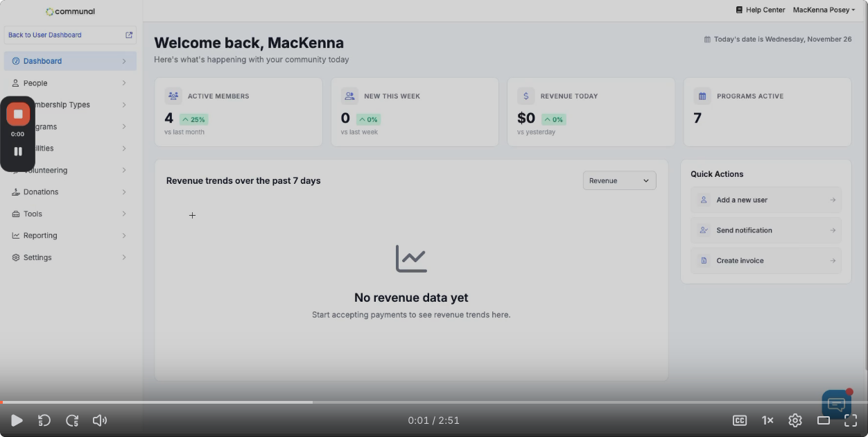Pause the screen recording
Viewport: 868px width, 437px height.
18,151
